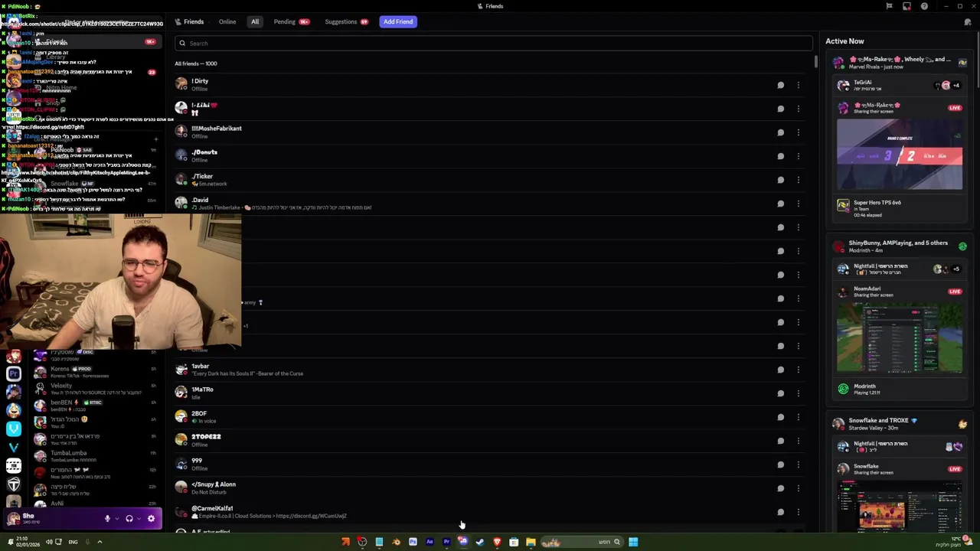Open Windows Start button
Image resolution: width=980 pixels, height=551 pixels.
633,542
